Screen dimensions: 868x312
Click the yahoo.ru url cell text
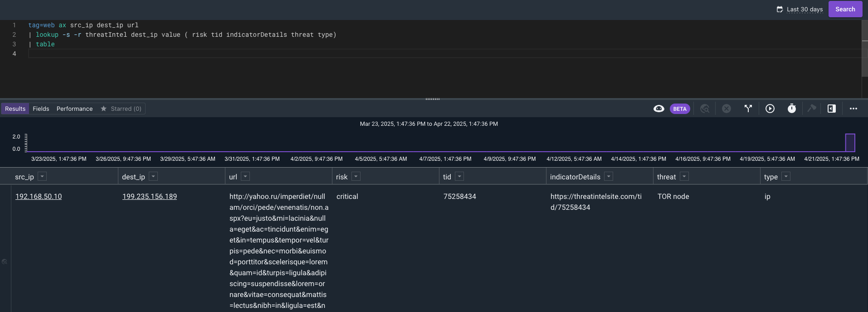(279, 251)
